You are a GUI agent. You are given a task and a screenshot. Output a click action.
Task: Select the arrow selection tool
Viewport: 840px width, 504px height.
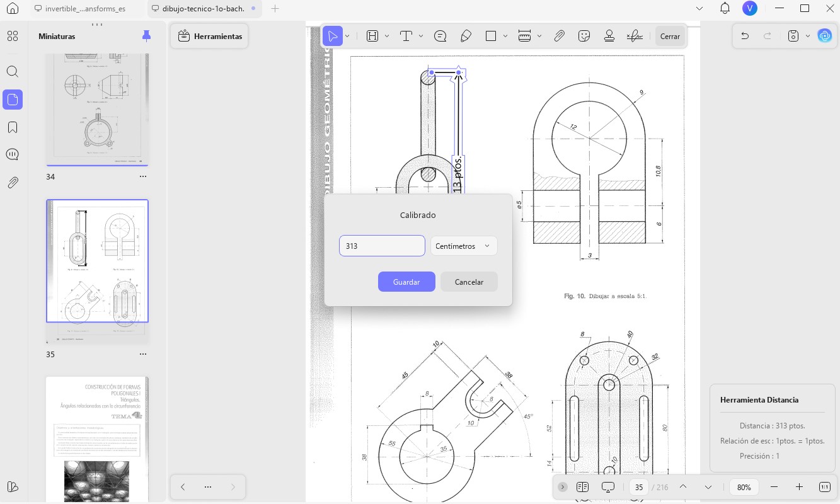point(333,36)
